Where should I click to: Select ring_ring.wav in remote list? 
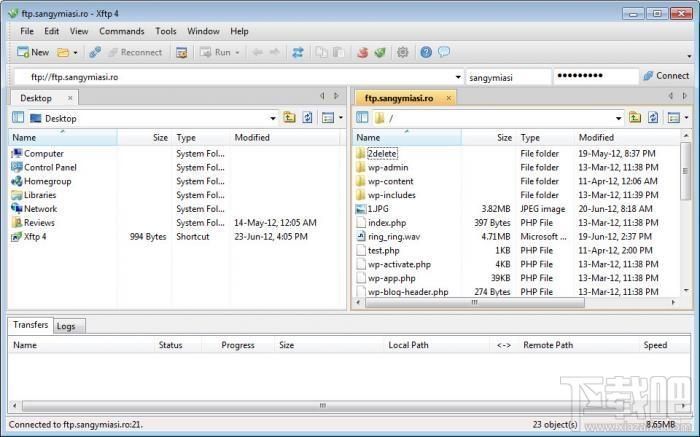(394, 237)
